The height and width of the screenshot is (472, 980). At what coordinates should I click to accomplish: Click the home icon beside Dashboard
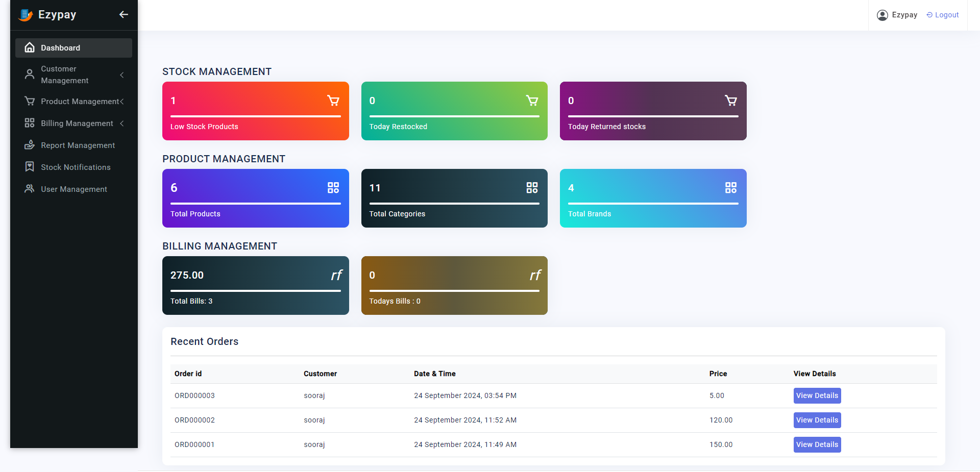pyautogui.click(x=30, y=47)
